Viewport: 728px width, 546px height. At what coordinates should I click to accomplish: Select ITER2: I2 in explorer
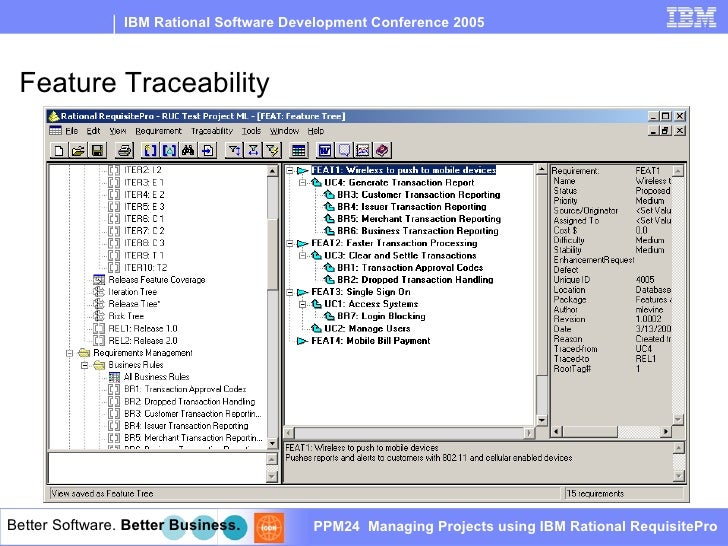point(143,170)
